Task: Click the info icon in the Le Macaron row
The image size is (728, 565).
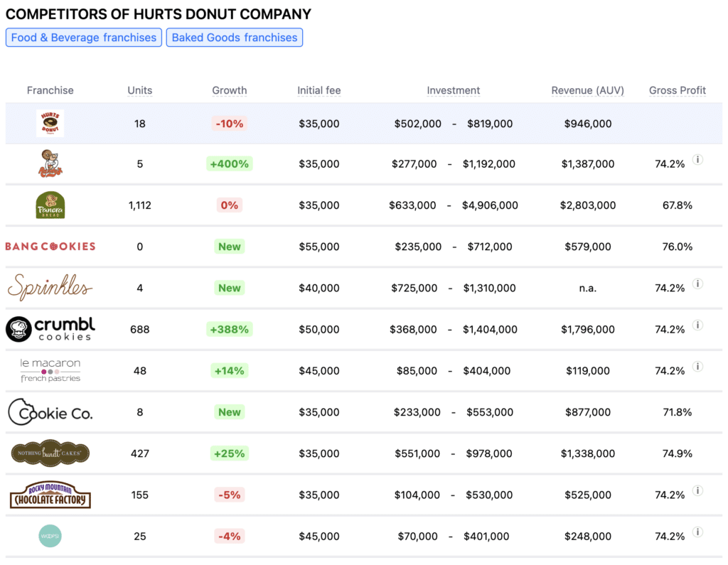Action: 697,366
